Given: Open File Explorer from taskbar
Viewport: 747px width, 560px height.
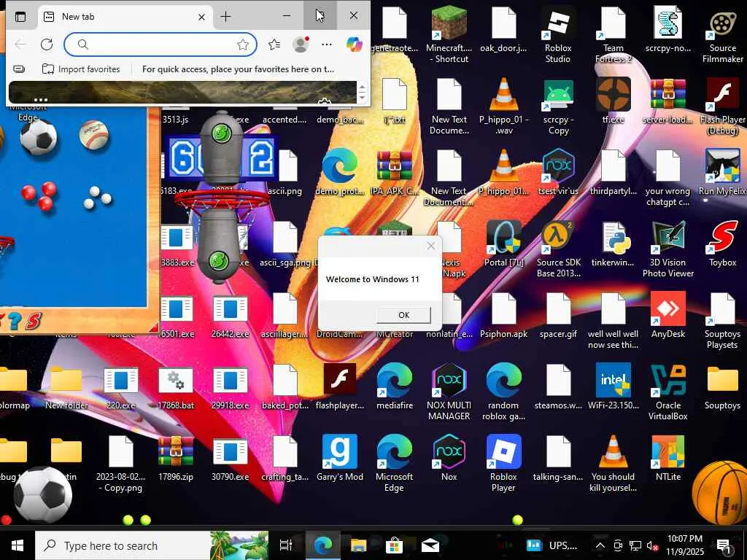Looking at the screenshot, I should click(358, 545).
